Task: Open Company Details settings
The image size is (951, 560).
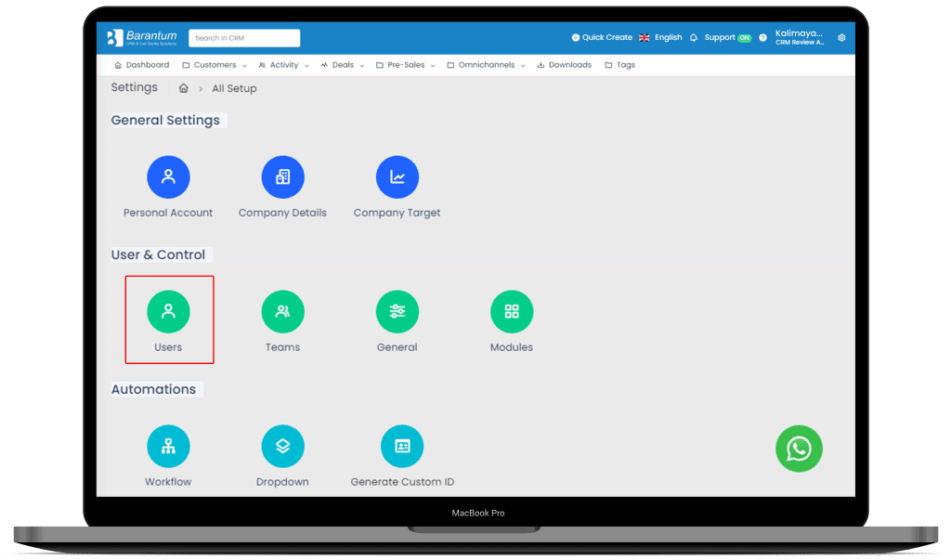Action: 282,176
